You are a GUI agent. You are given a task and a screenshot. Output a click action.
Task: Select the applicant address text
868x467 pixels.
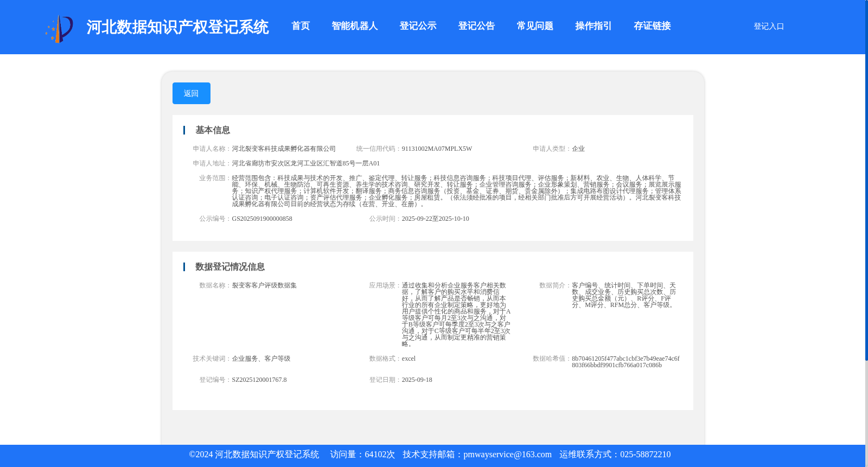point(306,163)
